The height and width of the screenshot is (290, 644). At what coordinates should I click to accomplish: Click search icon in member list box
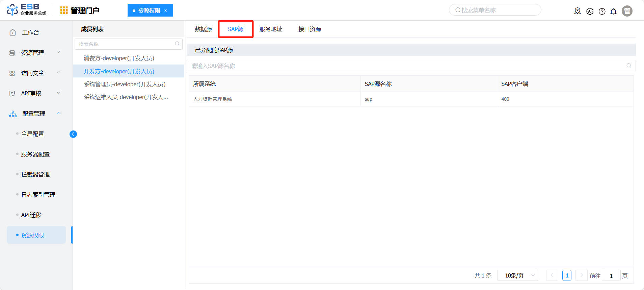coord(177,44)
